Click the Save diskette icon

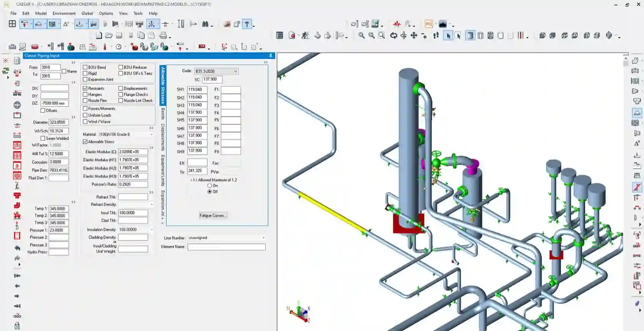click(119, 36)
